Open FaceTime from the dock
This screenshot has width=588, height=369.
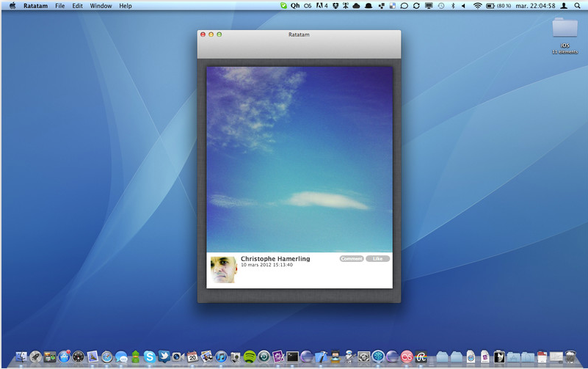pos(178,357)
